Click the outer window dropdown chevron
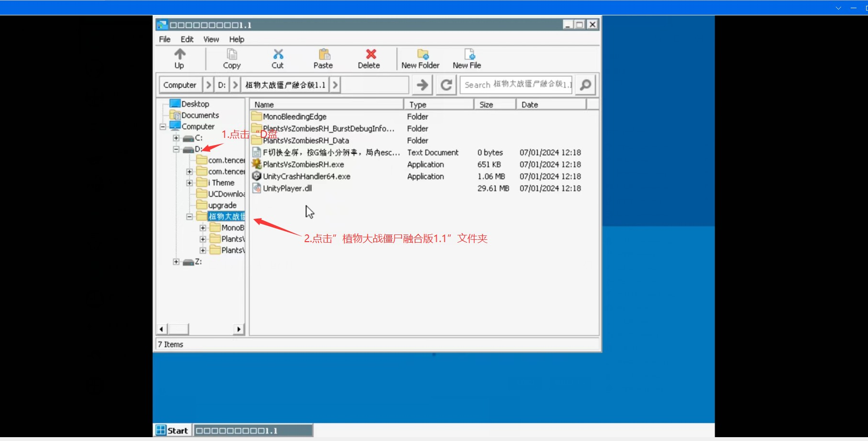 (x=838, y=8)
